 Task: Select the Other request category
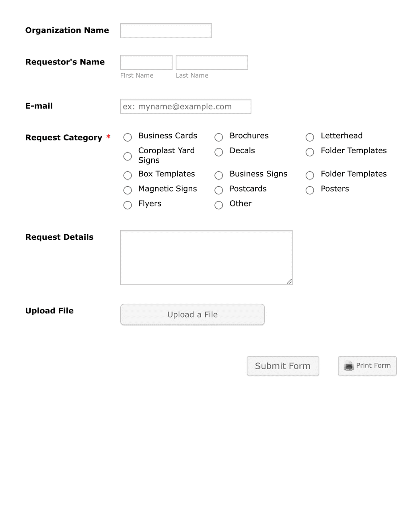coord(218,205)
